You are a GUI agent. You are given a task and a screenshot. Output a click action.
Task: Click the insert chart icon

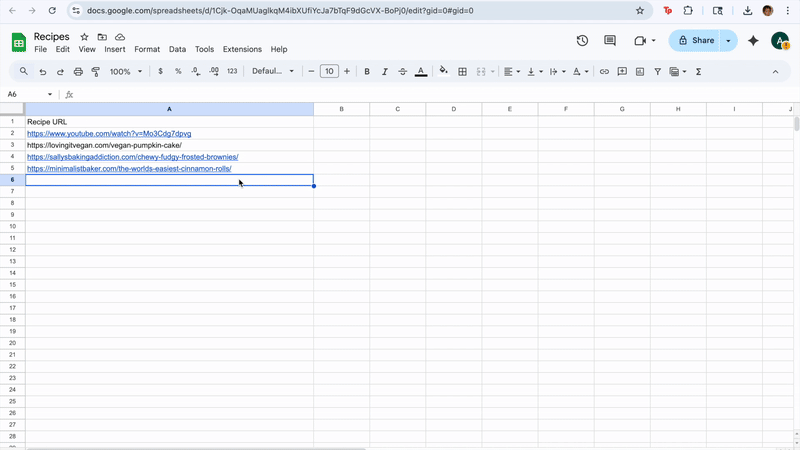tap(640, 72)
